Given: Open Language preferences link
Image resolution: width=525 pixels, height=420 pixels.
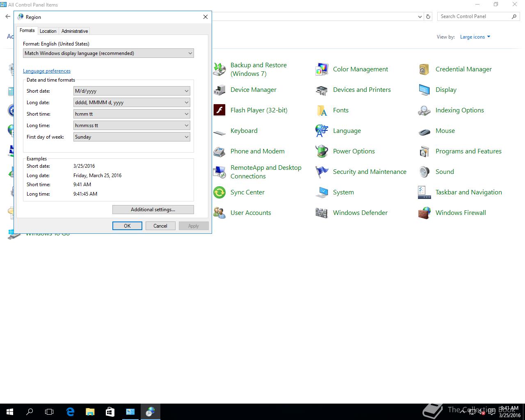Looking at the screenshot, I should pyautogui.click(x=47, y=71).
